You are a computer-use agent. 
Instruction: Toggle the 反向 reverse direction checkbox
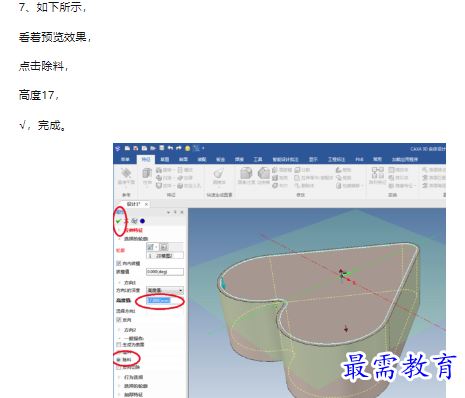point(118,320)
